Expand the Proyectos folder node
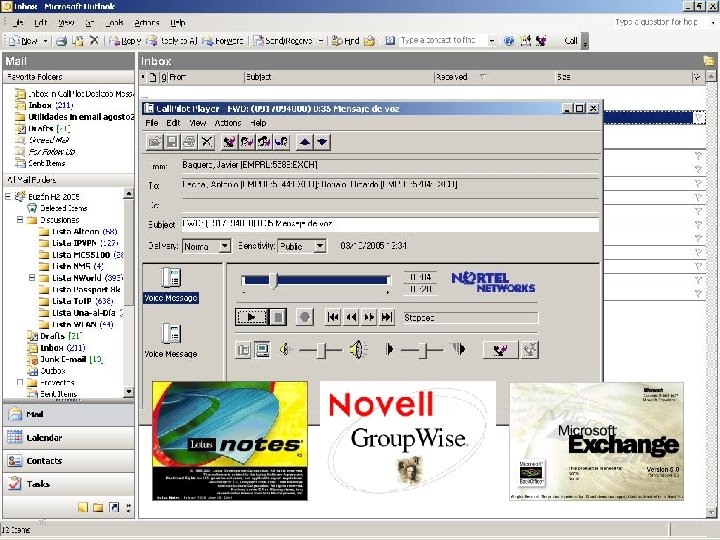Viewport: 720px width, 540px height. click(x=20, y=382)
